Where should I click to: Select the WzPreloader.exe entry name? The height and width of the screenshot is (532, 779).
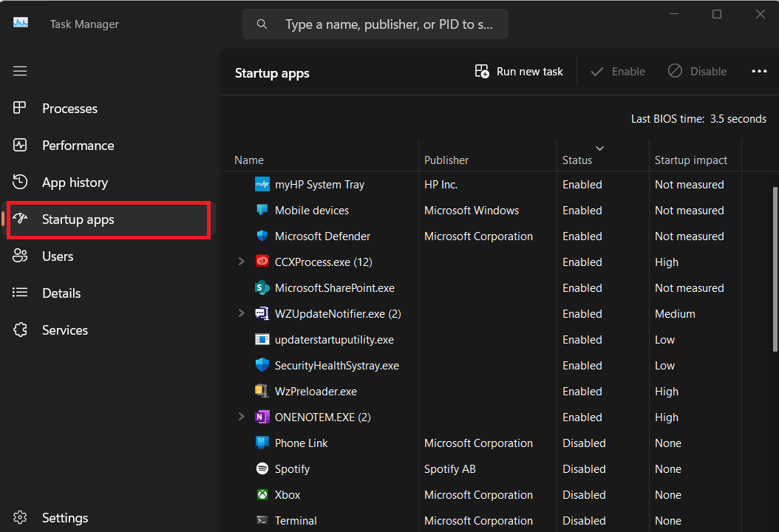[316, 392]
